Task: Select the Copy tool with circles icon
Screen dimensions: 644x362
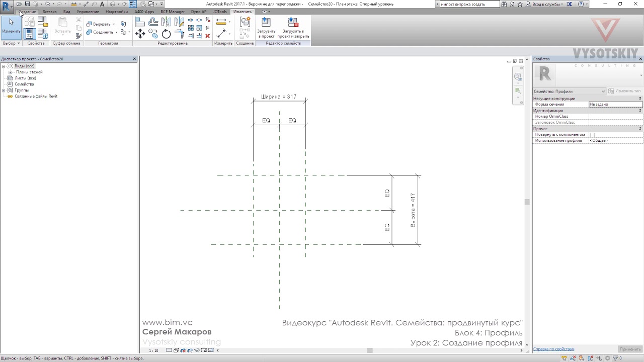Action: point(153,34)
